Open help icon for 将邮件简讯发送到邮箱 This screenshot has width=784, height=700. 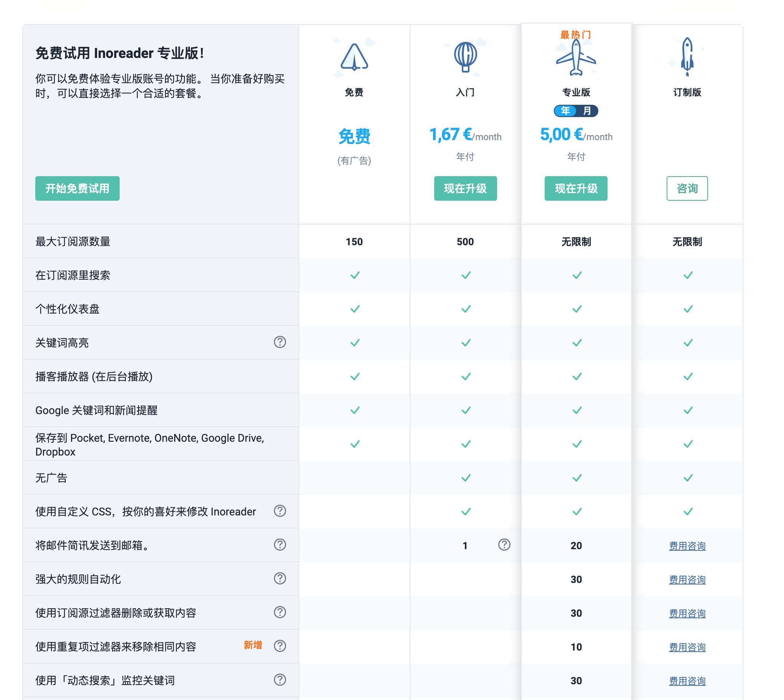[280, 545]
